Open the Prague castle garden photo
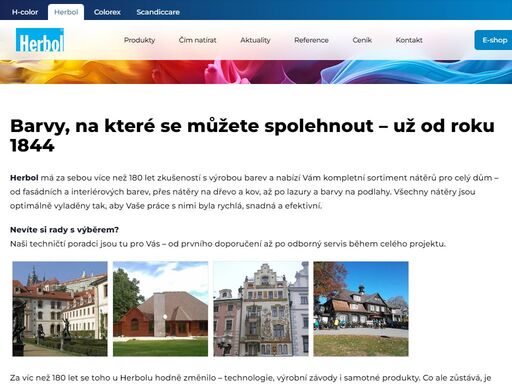 [x=60, y=309]
